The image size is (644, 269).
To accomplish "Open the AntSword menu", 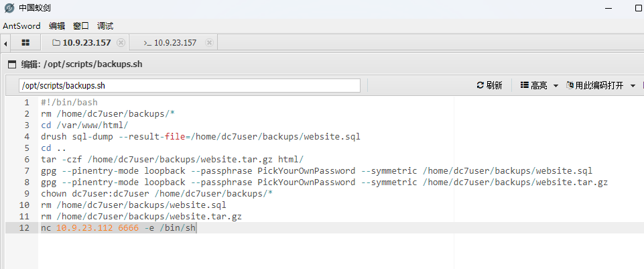I will tap(21, 26).
